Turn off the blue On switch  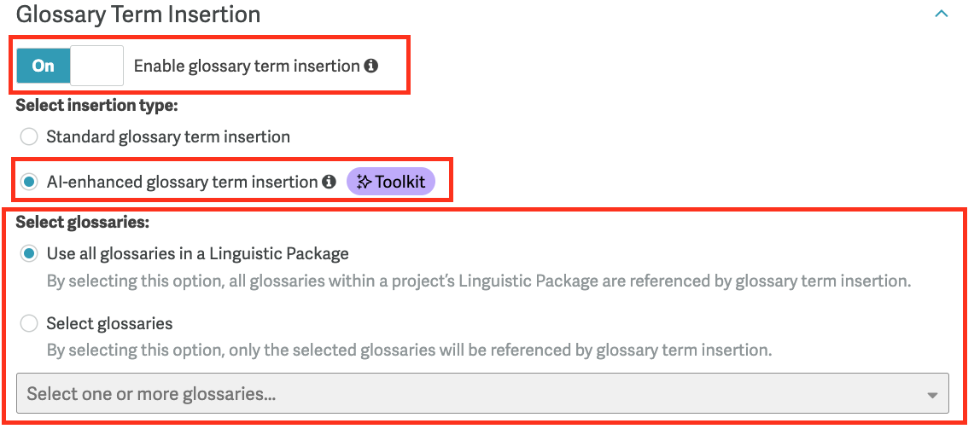pos(69,65)
